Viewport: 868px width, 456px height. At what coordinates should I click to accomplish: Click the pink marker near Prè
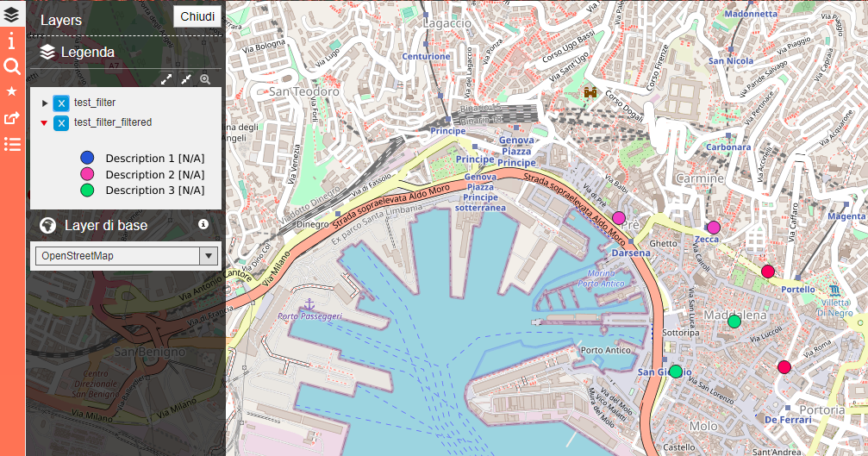click(619, 217)
